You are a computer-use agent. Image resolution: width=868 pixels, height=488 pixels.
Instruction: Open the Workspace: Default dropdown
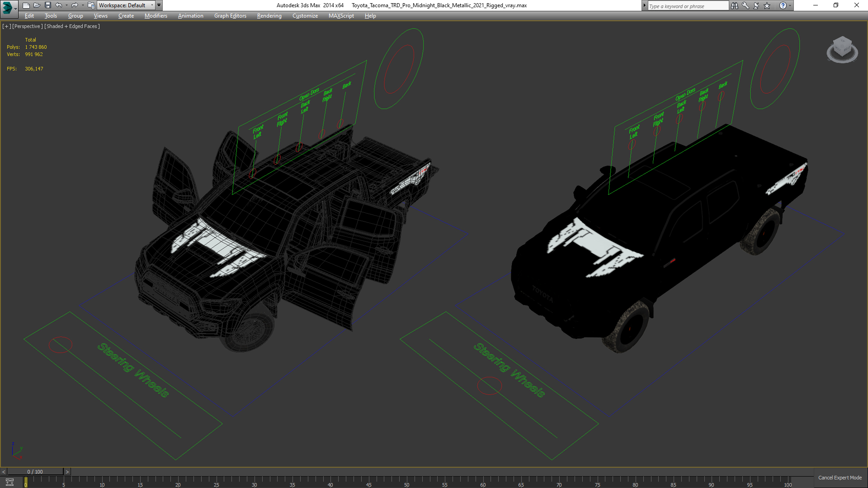click(126, 5)
